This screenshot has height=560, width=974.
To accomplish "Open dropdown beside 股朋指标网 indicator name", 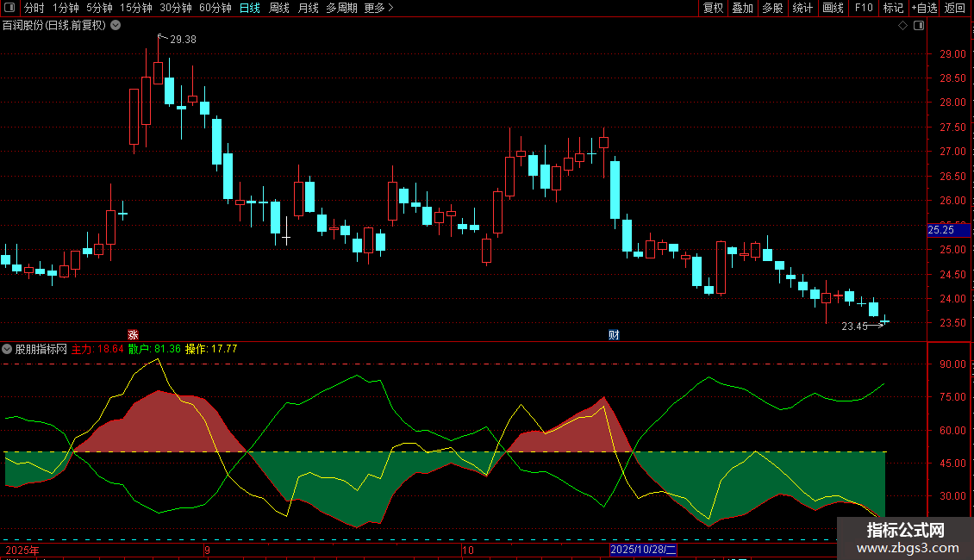I will 7,349.
